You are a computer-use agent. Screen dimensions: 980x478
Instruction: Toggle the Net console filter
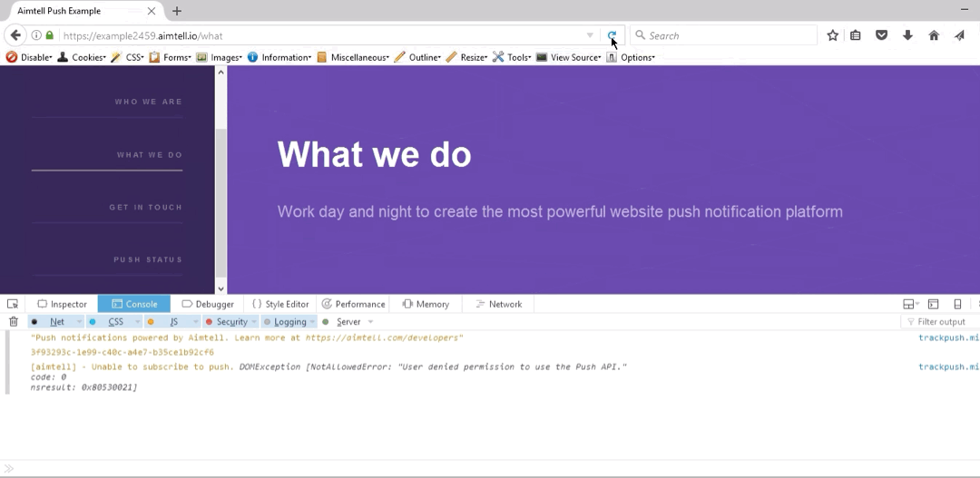(56, 322)
